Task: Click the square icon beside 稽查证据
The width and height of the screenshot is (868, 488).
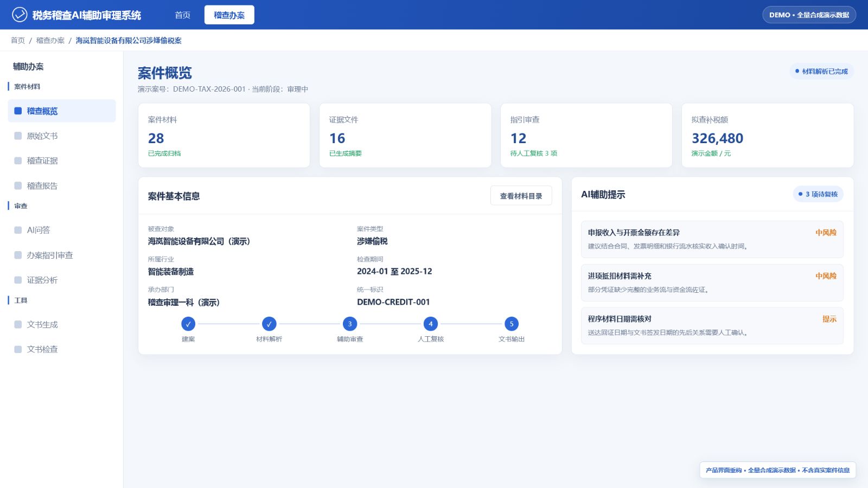Action: pos(18,160)
